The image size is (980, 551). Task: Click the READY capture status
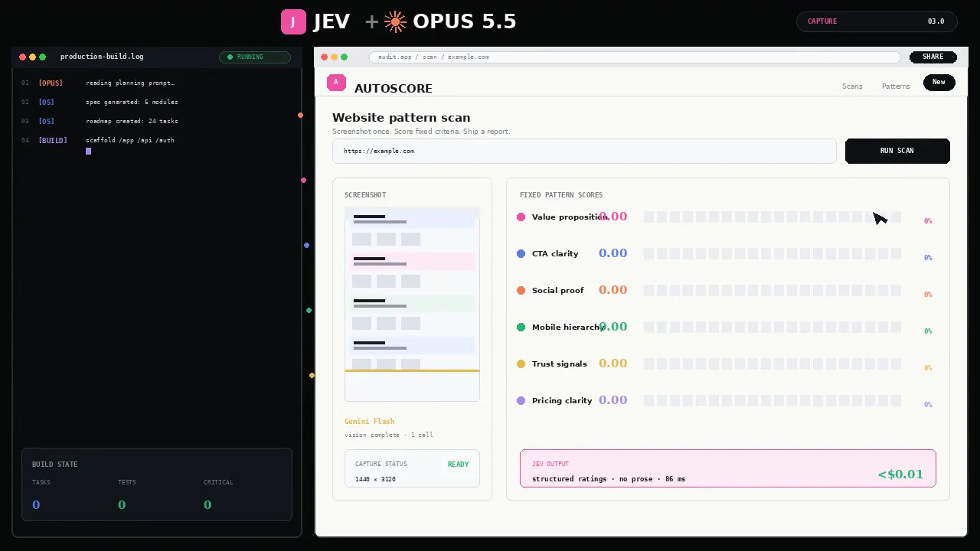pyautogui.click(x=458, y=465)
